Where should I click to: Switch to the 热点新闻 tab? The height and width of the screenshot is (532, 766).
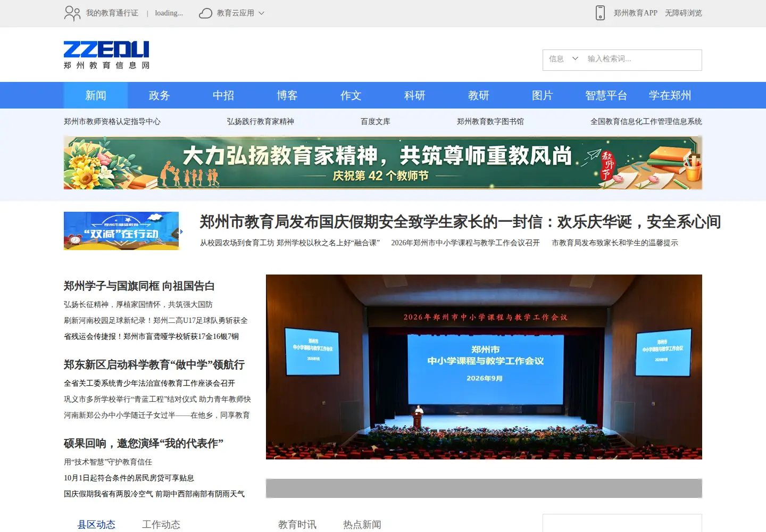coord(362,525)
